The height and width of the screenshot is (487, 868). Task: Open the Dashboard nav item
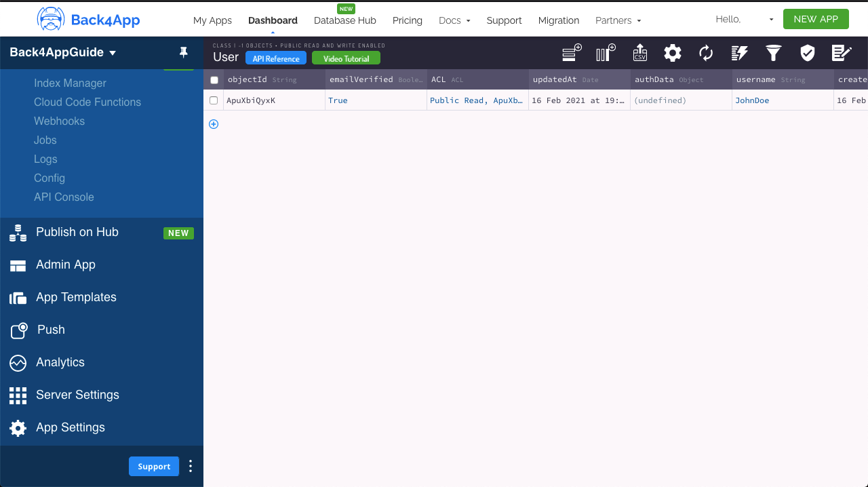[273, 20]
